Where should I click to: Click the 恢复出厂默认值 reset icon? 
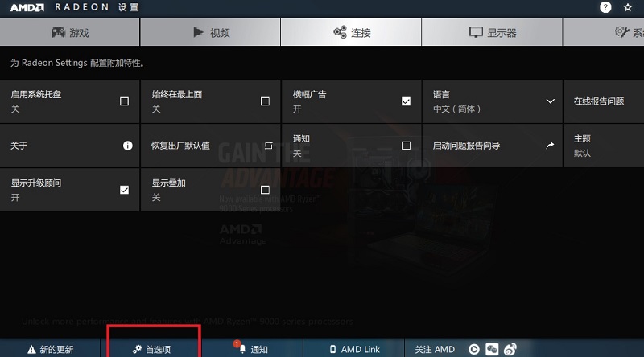point(269,146)
